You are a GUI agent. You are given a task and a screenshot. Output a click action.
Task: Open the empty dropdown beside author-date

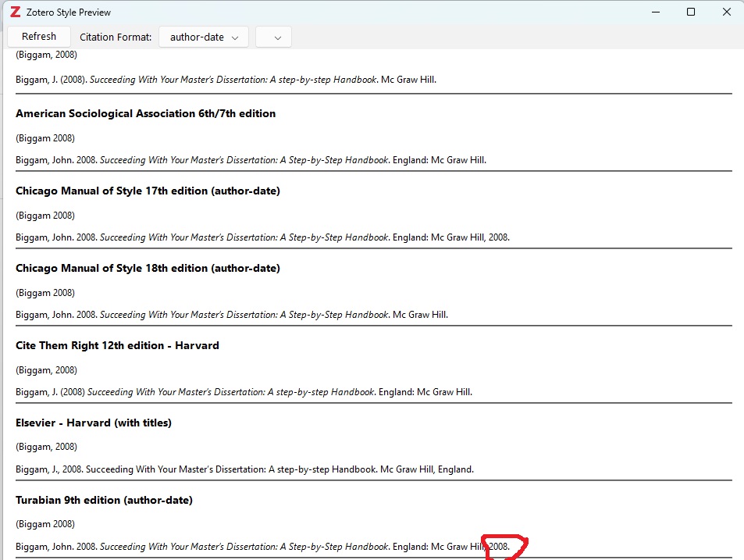[273, 37]
